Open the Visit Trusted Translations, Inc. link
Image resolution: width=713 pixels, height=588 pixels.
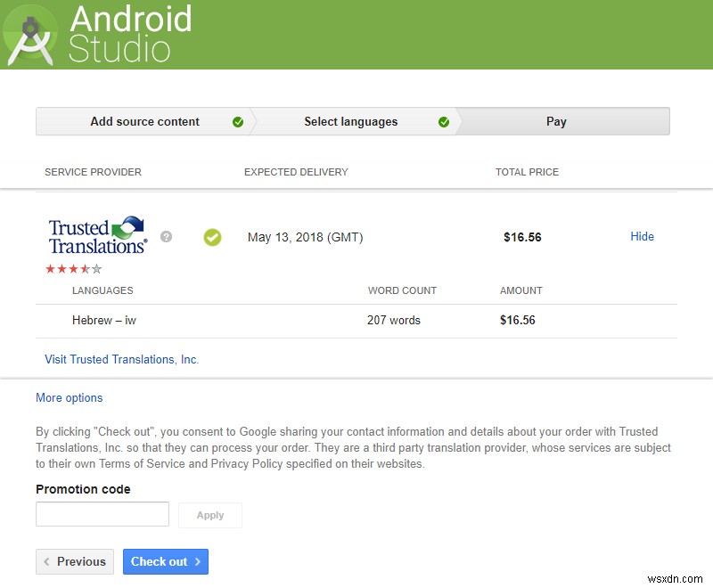(x=121, y=359)
